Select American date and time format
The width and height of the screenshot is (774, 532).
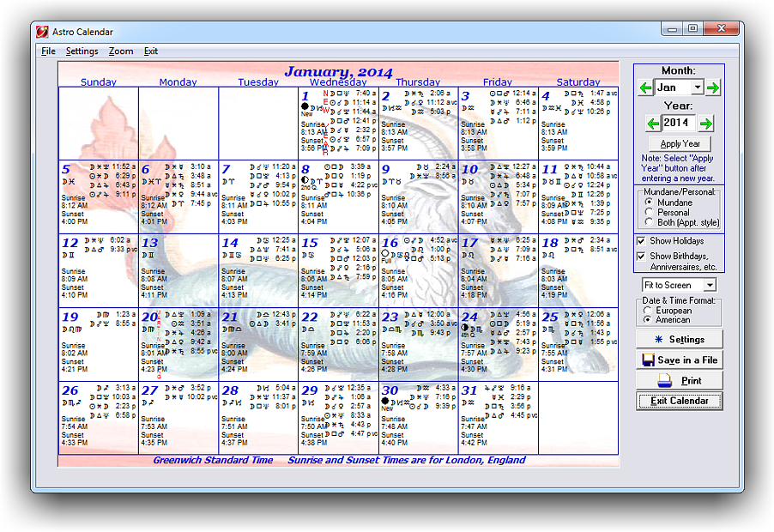648,320
